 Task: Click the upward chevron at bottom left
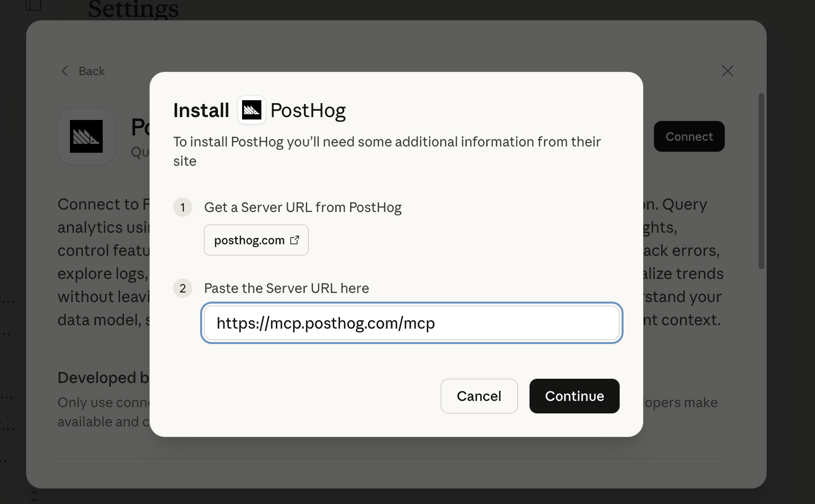34,493
